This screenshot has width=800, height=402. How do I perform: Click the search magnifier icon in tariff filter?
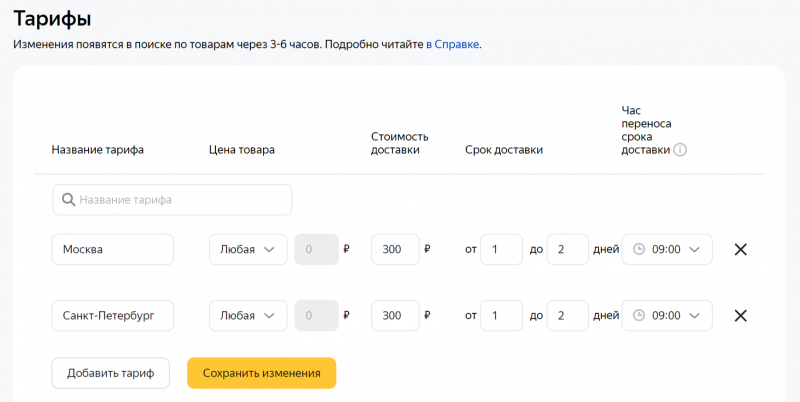(x=68, y=200)
